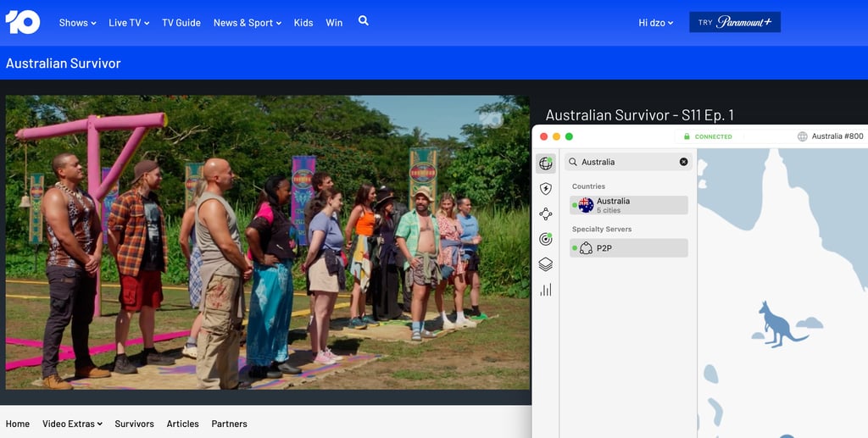Click the Network 10 logo
868x438 pixels.
coord(23,22)
